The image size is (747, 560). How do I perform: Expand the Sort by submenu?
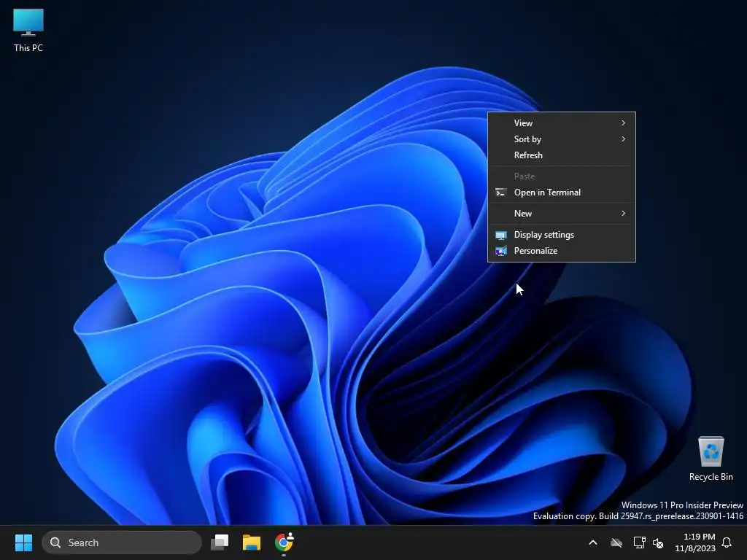click(562, 139)
